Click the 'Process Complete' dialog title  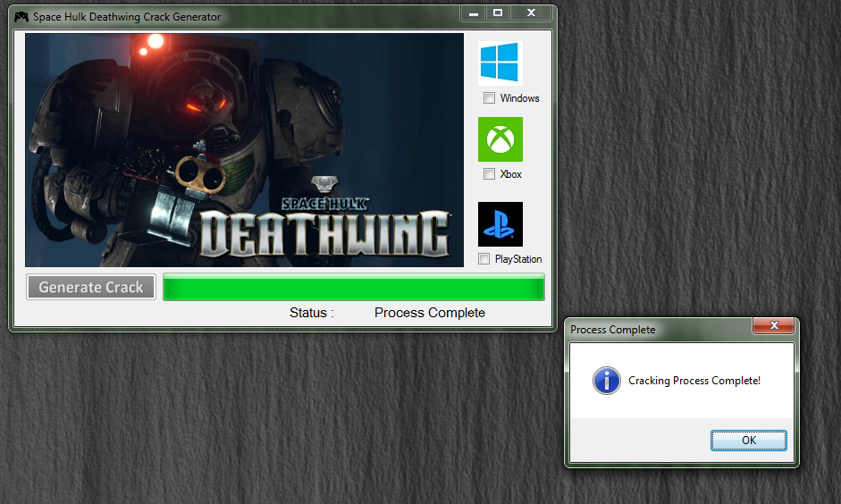612,330
